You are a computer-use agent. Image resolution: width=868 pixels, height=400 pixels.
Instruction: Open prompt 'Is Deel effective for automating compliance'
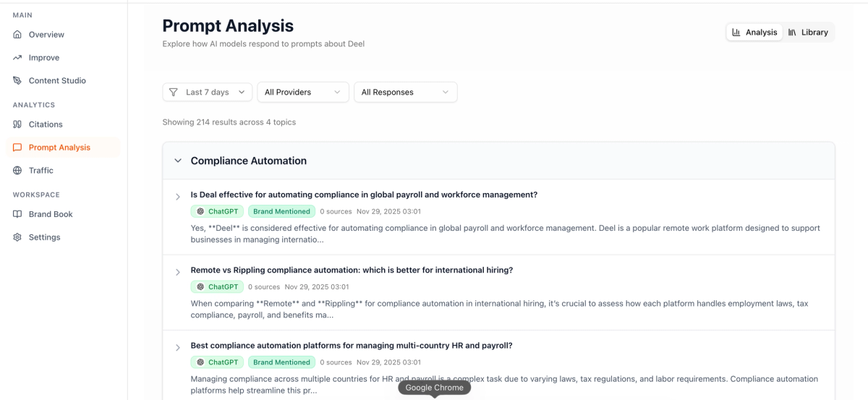(x=364, y=195)
